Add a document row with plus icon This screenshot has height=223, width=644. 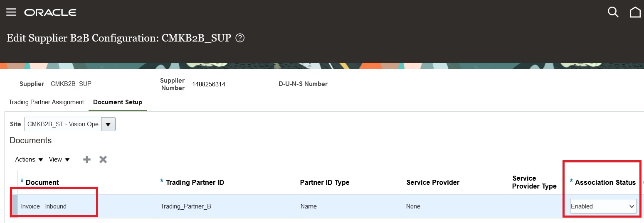[x=87, y=159]
